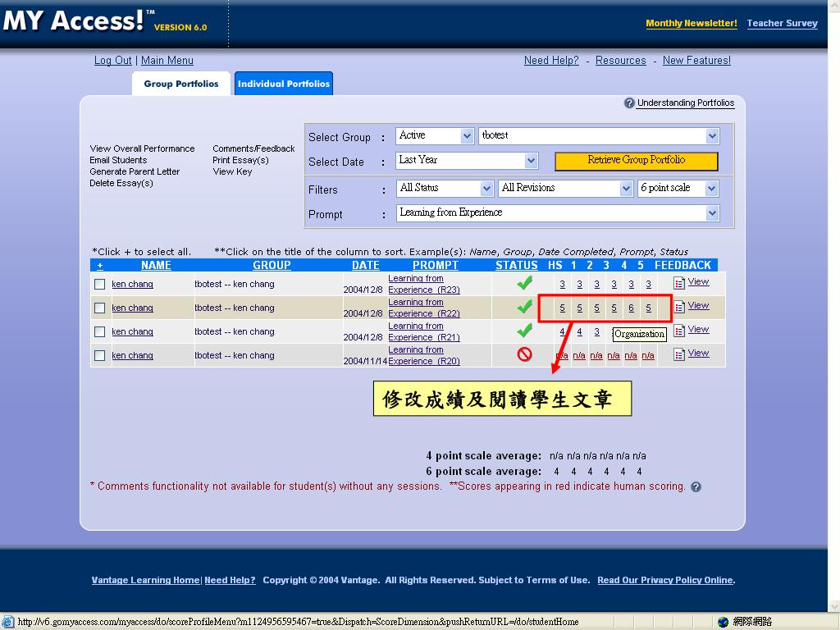Viewport: 840px width, 630px height.
Task: Open Monthly Newsletter! link
Action: (691, 23)
